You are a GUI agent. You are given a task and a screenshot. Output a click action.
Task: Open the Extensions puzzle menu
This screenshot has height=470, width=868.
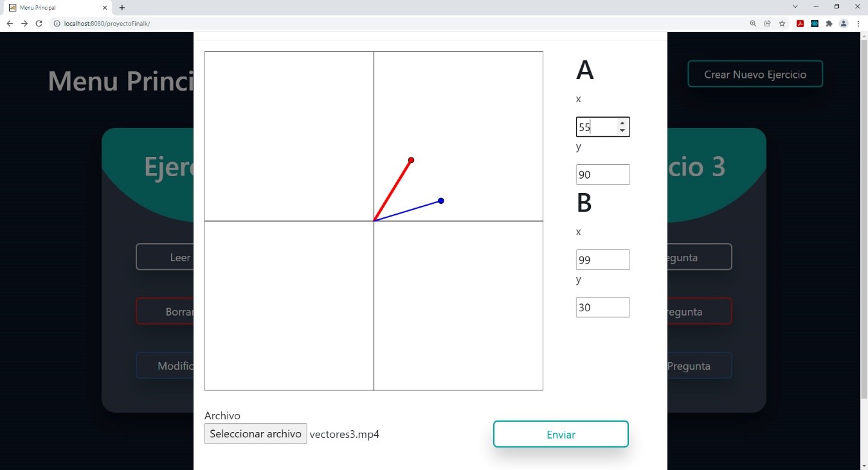pyautogui.click(x=829, y=24)
